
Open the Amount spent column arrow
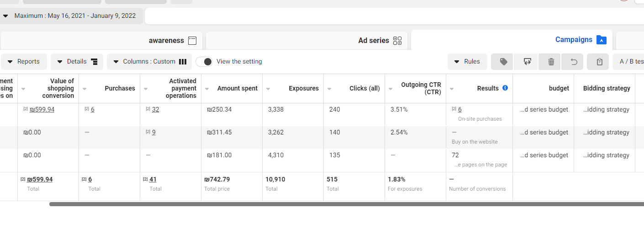(207, 89)
